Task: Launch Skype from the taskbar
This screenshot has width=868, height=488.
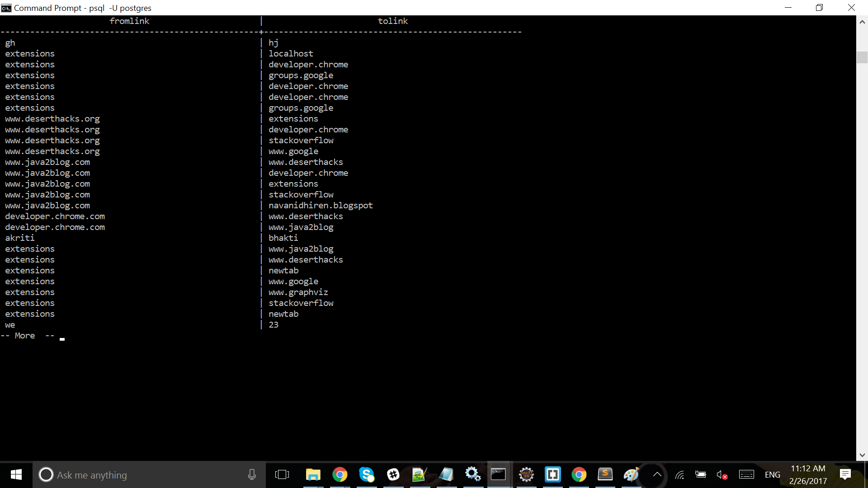Action: tap(366, 474)
